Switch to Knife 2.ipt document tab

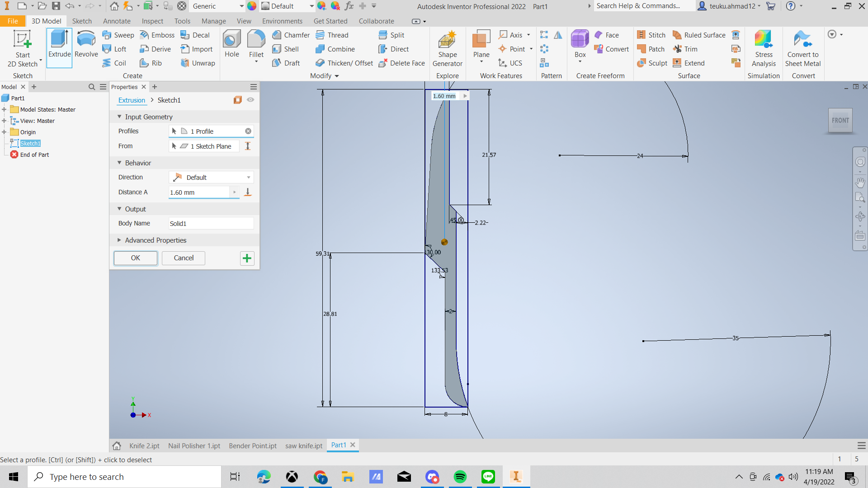tap(144, 446)
